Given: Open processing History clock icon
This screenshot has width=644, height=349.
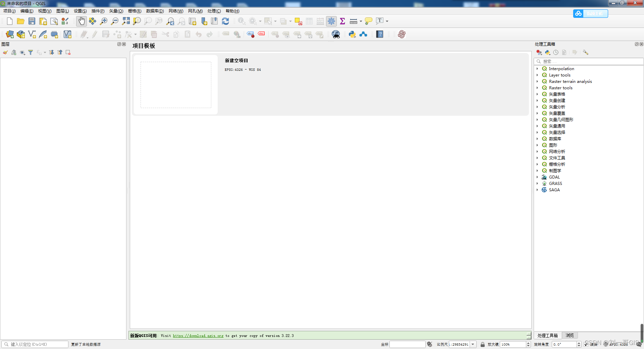Looking at the screenshot, I should pos(556,52).
